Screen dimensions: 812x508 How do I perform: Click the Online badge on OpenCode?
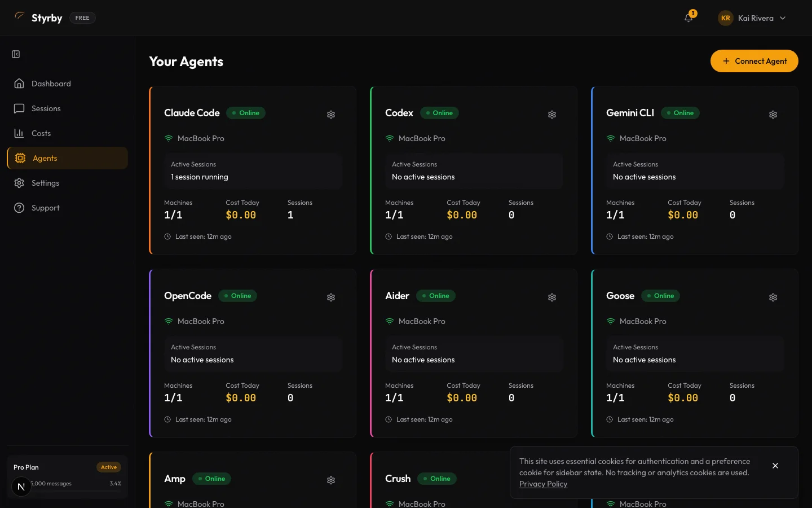(237, 296)
